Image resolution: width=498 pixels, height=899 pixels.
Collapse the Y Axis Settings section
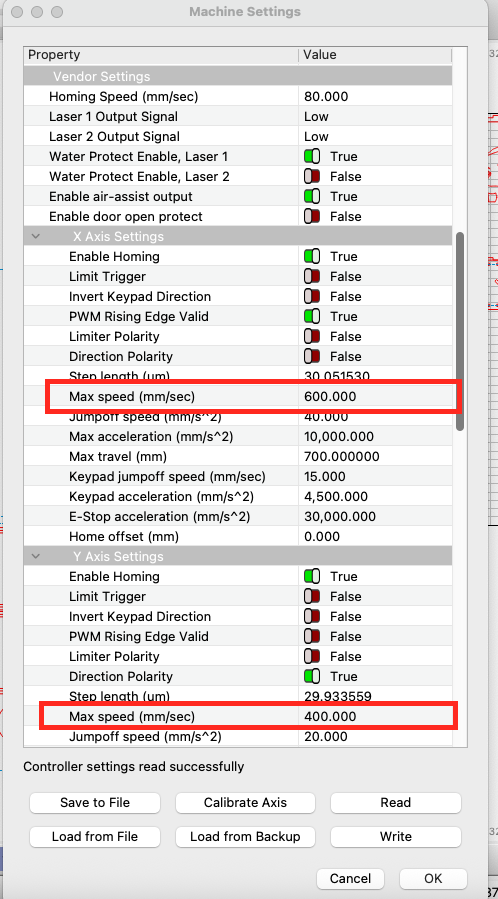(x=36, y=556)
